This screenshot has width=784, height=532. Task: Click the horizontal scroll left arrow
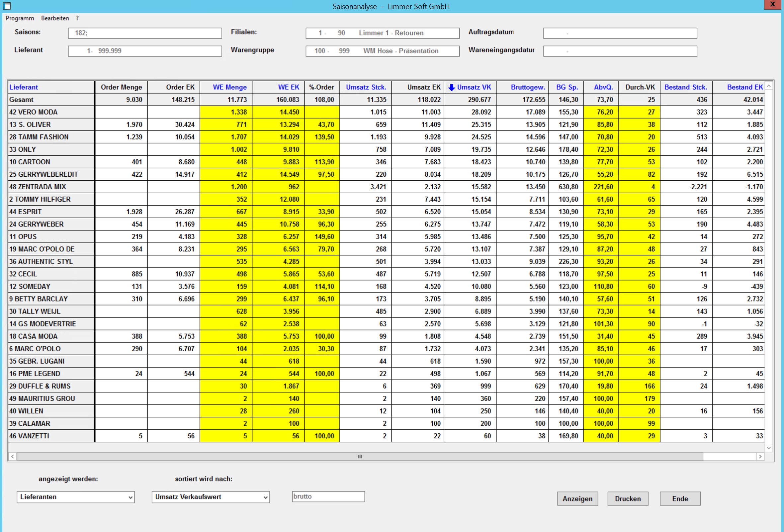pyautogui.click(x=13, y=456)
